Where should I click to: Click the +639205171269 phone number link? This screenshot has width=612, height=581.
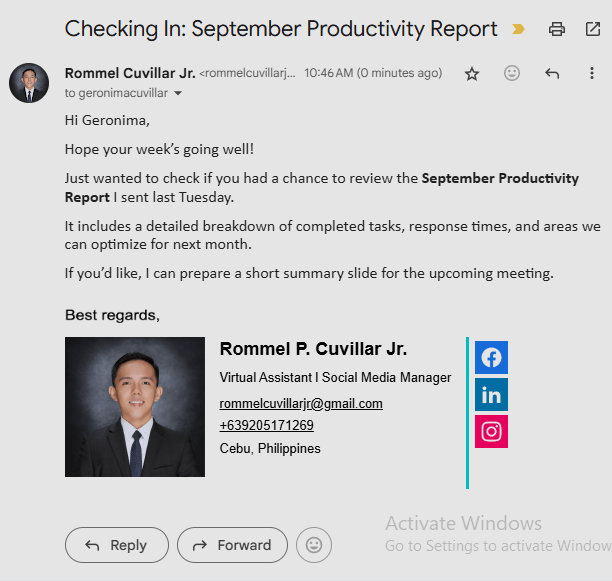[x=267, y=426]
